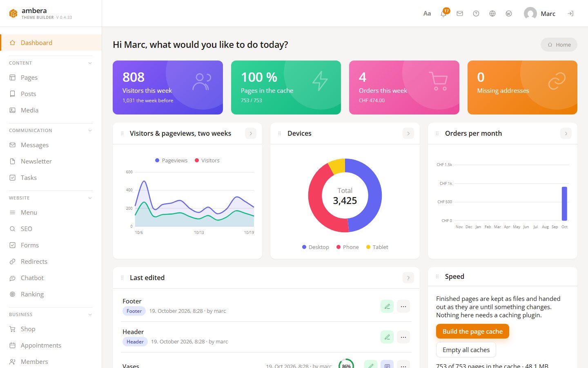Click the Footer tag link

(134, 311)
